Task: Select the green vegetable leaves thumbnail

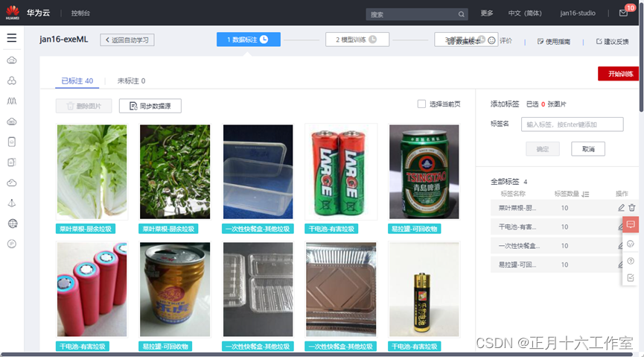Action: [175, 171]
